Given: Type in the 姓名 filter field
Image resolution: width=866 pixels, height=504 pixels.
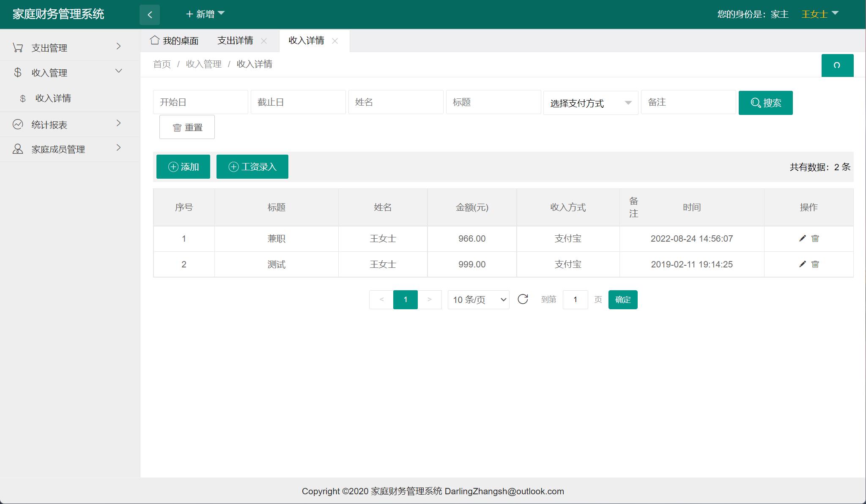Looking at the screenshot, I should point(396,102).
